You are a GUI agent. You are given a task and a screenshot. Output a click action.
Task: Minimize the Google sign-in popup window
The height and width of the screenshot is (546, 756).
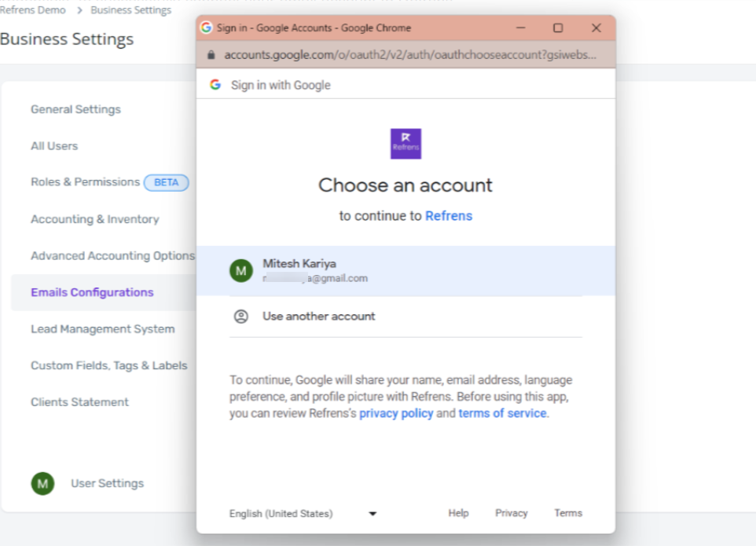coord(521,28)
